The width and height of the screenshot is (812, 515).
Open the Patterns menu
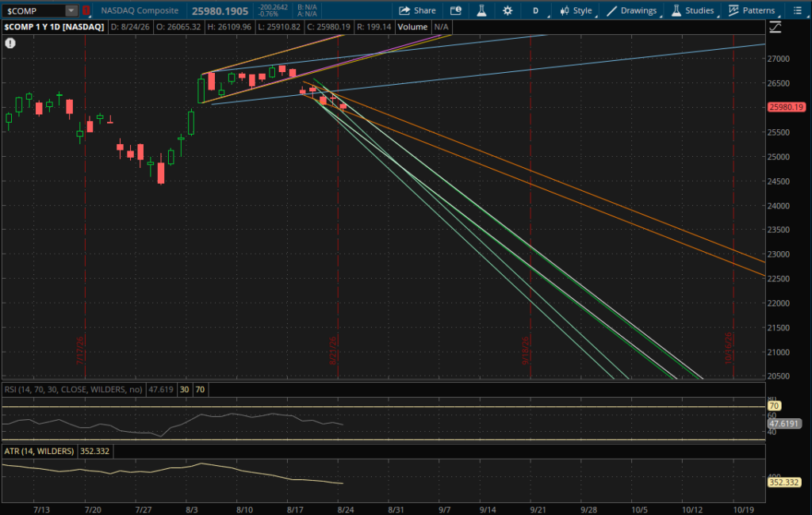pyautogui.click(x=752, y=10)
